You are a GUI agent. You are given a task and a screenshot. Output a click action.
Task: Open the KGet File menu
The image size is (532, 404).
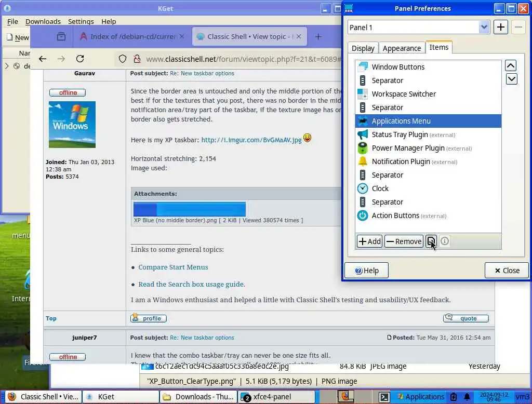point(12,21)
